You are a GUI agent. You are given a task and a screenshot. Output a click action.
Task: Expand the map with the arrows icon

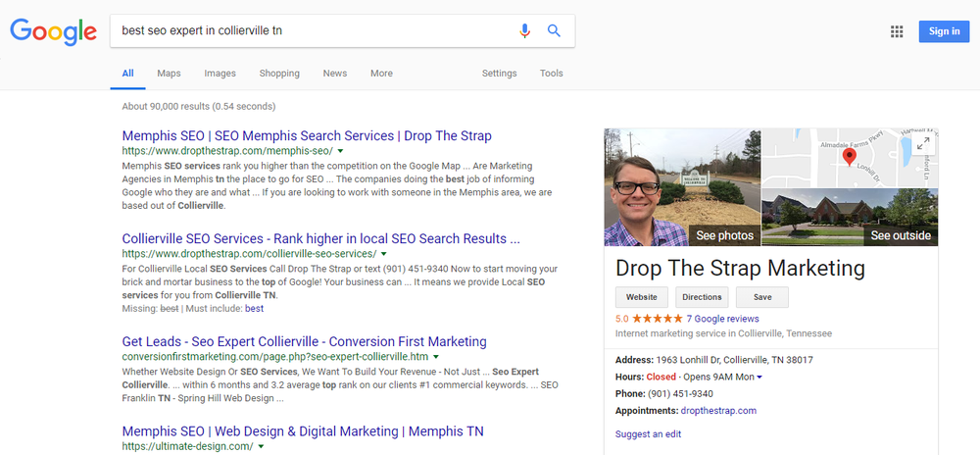923,143
